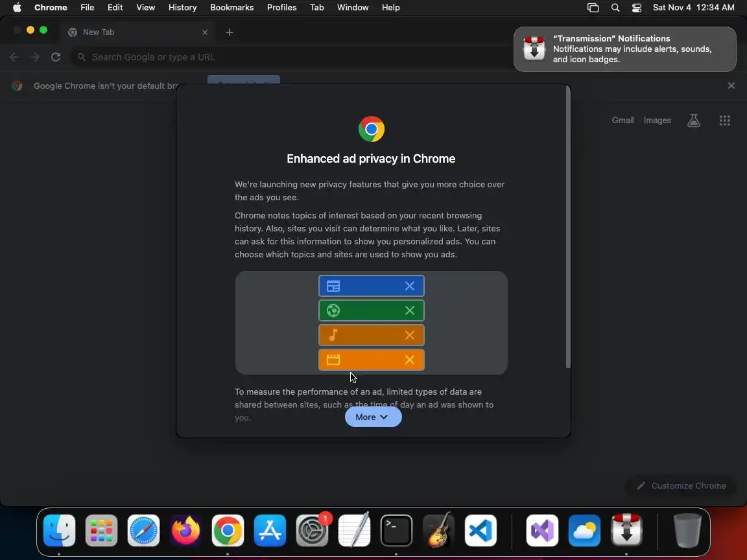Open the Edit menu

coord(115,7)
